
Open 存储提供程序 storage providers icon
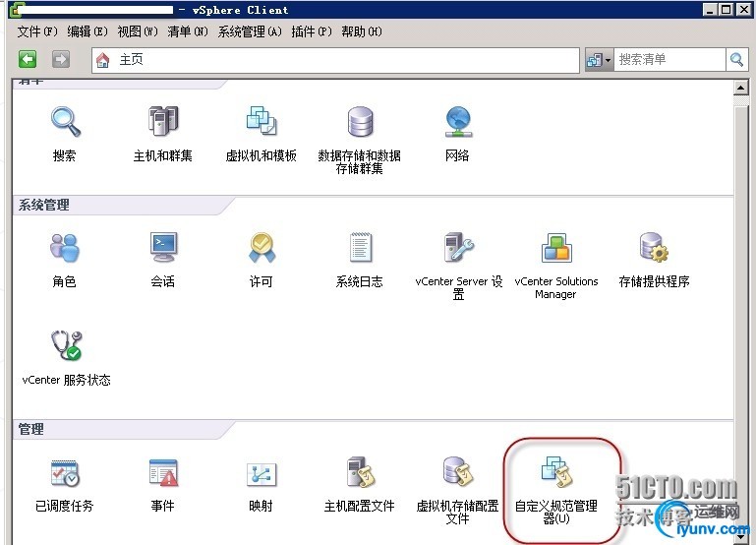(655, 247)
